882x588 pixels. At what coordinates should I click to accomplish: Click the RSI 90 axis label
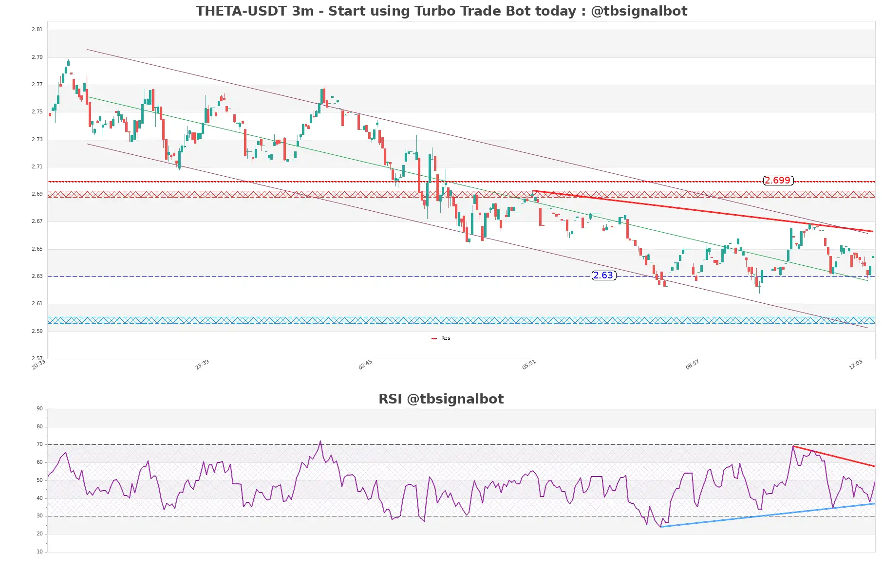click(x=39, y=409)
